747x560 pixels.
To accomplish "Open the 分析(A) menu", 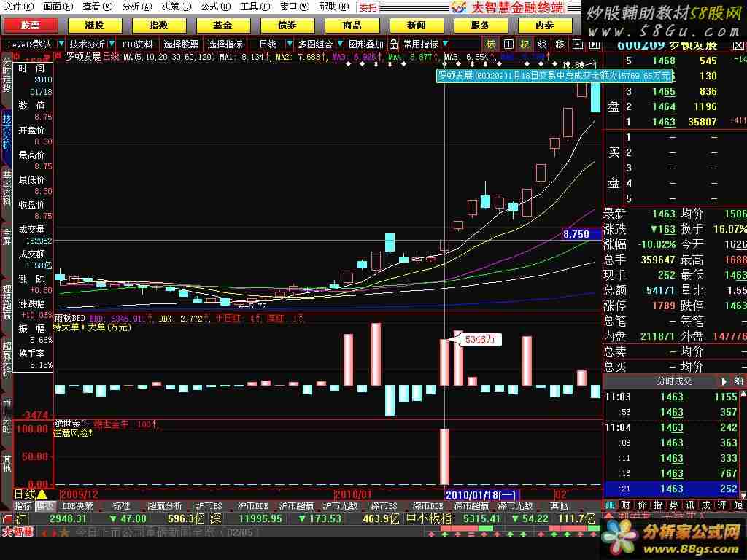I will pos(136,7).
